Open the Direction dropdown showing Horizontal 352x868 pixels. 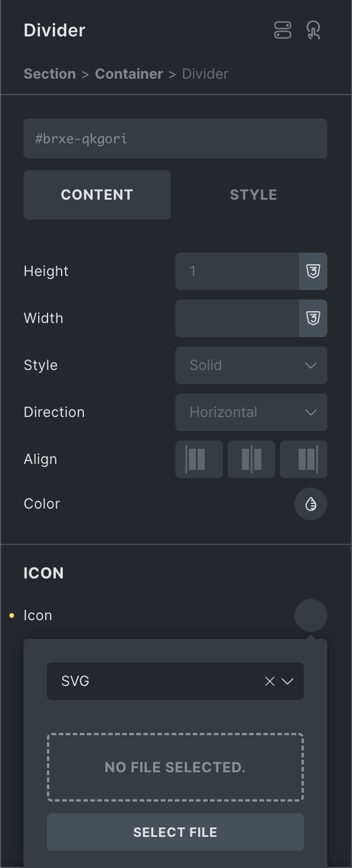click(251, 412)
